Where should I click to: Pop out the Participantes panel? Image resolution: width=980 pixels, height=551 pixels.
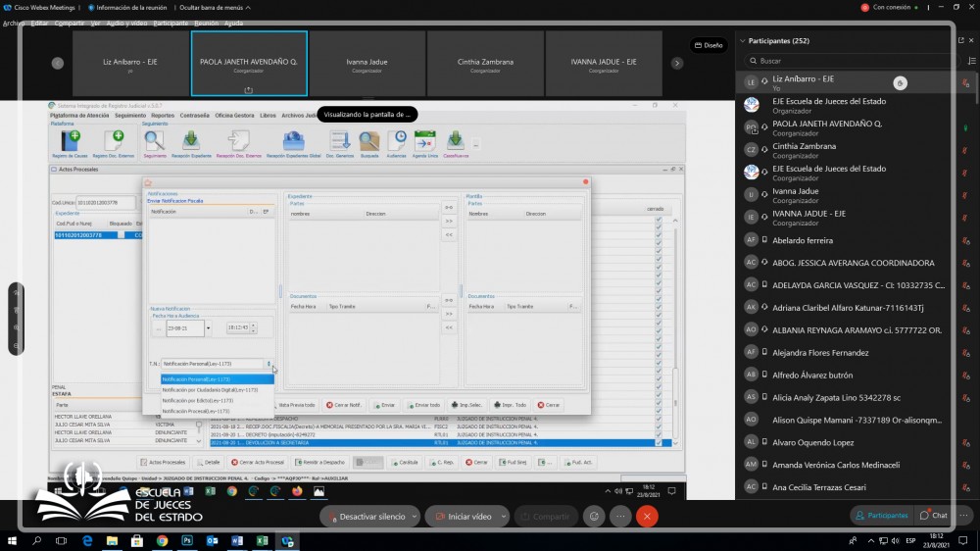pyautogui.click(x=960, y=40)
